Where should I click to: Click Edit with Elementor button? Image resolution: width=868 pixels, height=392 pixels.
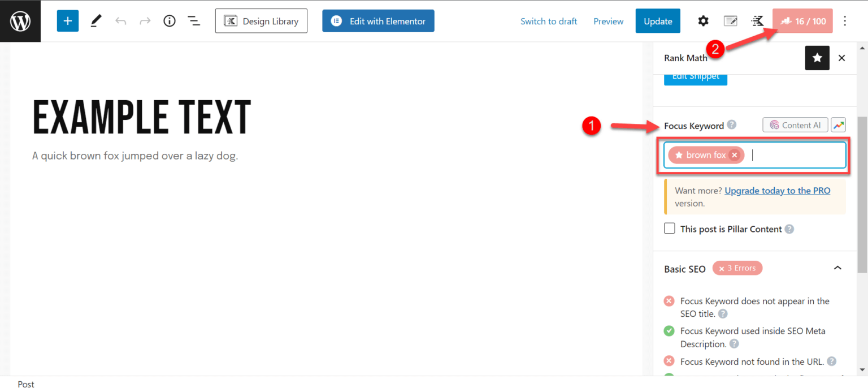(378, 21)
